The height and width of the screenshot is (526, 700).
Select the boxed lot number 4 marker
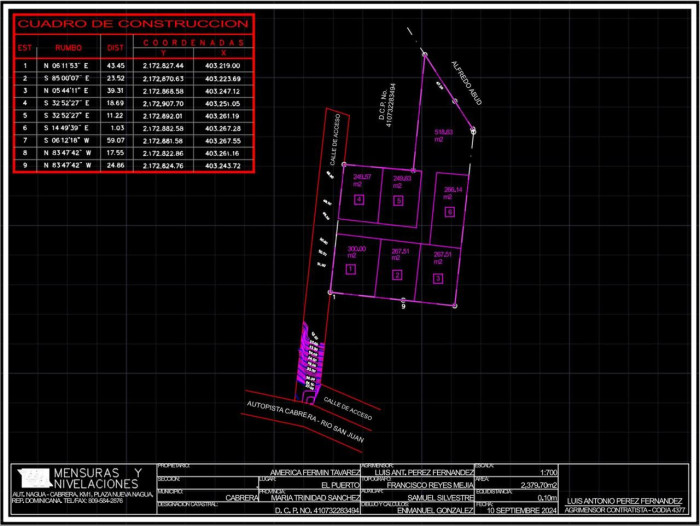click(x=359, y=199)
